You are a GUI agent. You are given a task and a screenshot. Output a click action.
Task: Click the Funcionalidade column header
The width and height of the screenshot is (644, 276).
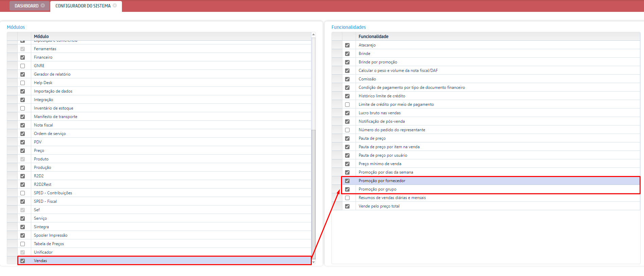(373, 36)
